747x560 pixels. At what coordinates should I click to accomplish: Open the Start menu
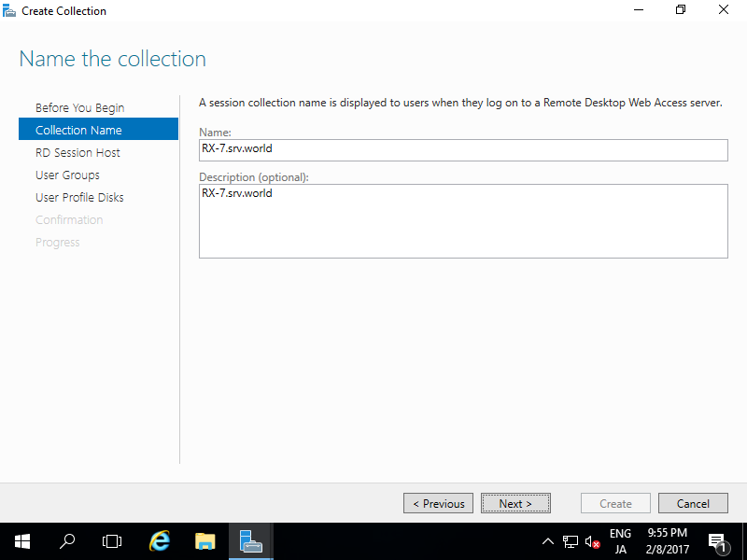coord(21,541)
